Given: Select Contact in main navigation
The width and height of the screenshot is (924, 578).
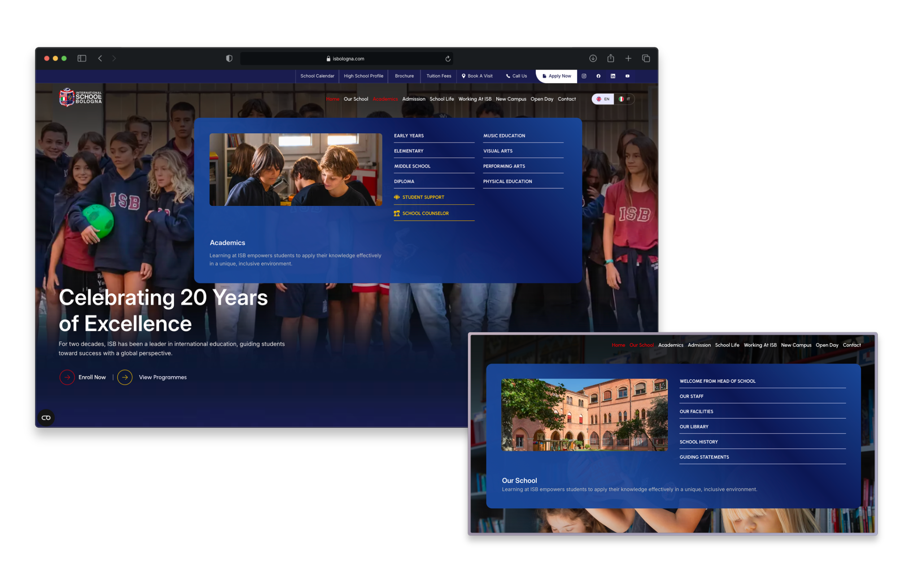Looking at the screenshot, I should [567, 99].
